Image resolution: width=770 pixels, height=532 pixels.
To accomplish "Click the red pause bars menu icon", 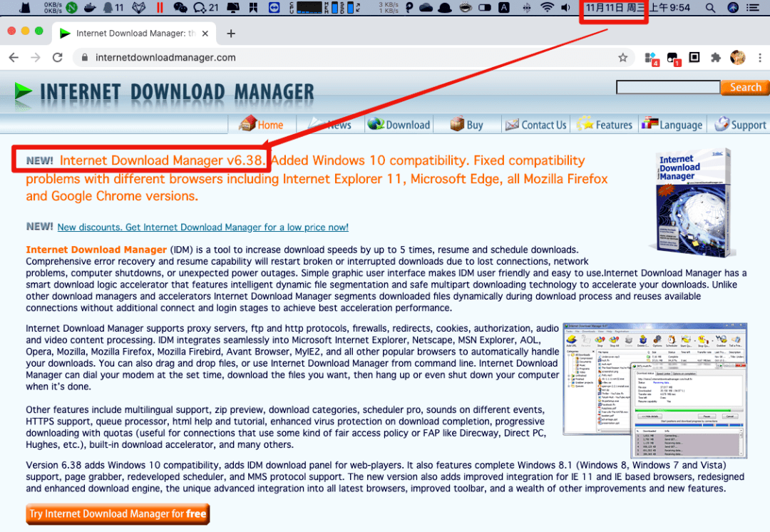I will [x=160, y=7].
